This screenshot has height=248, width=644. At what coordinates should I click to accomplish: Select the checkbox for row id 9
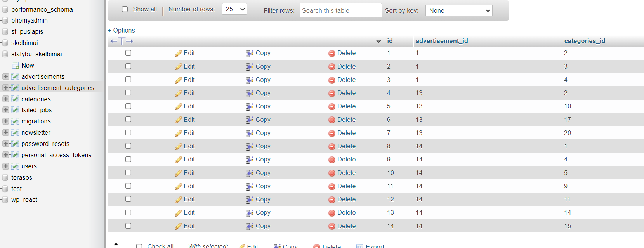pos(128,159)
